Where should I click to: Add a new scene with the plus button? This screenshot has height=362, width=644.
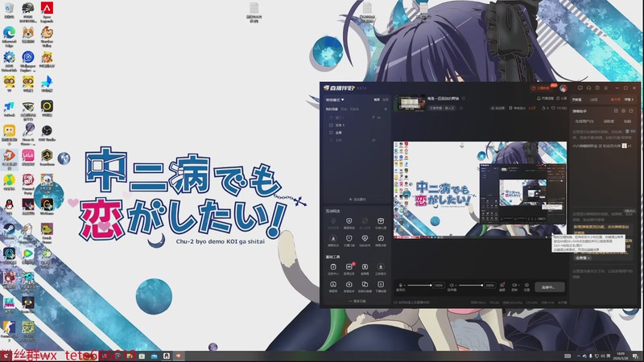point(386,109)
